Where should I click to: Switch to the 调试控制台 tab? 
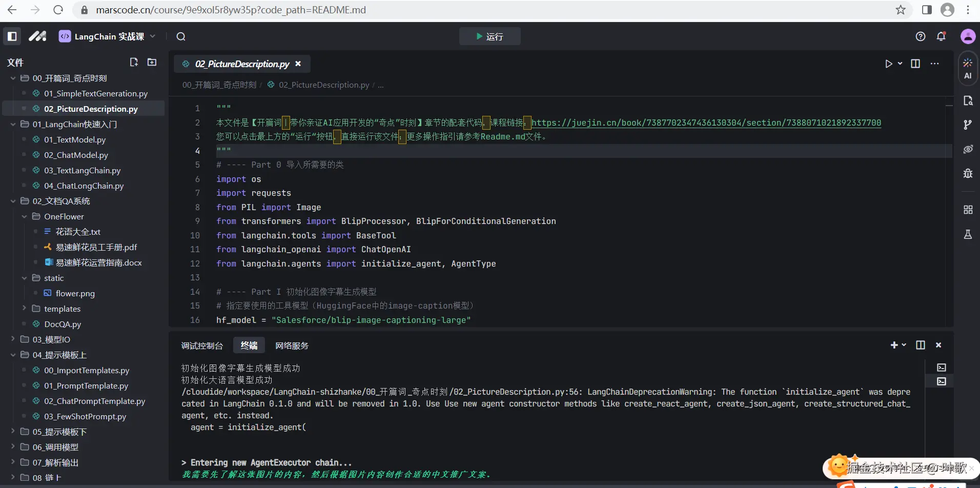click(x=202, y=345)
